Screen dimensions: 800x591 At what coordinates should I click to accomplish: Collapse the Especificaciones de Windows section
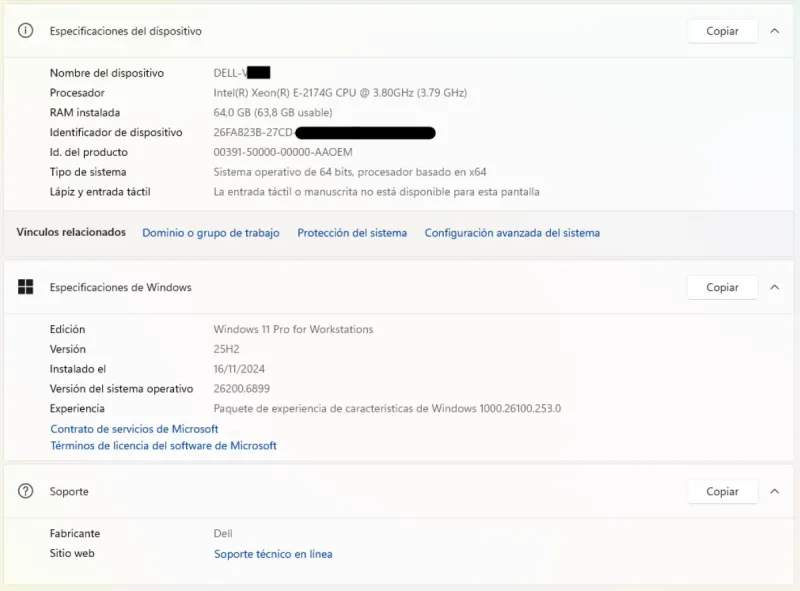(774, 287)
